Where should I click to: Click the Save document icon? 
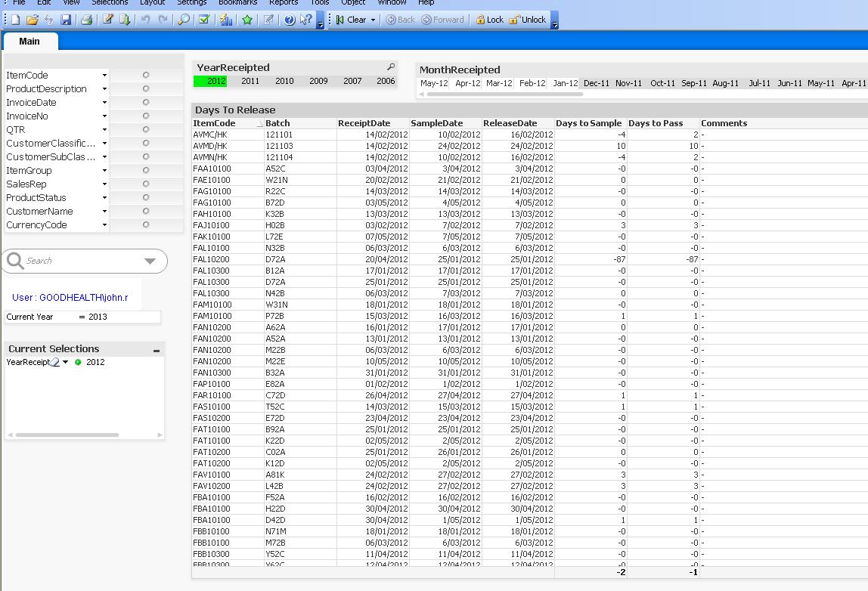[66, 20]
